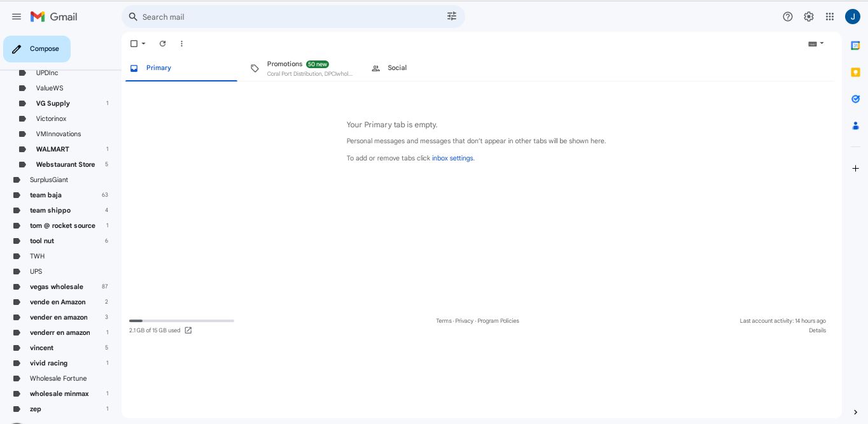Open storage management external link icon

(188, 330)
